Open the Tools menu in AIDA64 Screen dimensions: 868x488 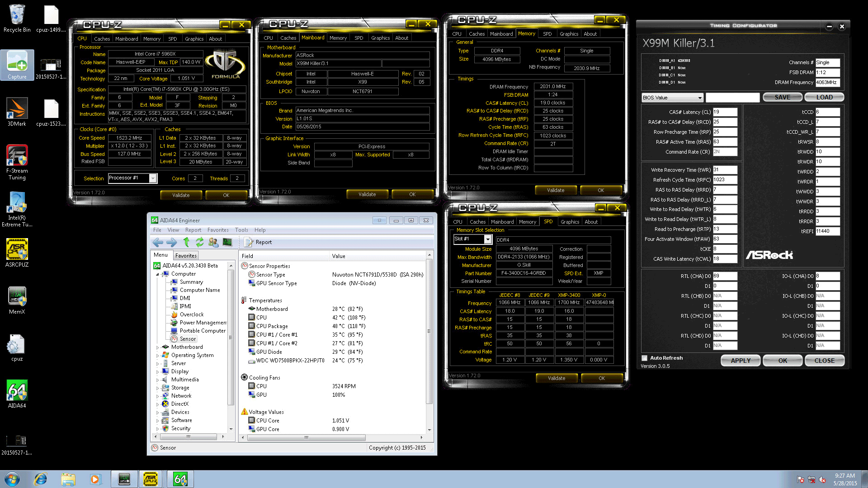[x=241, y=230]
